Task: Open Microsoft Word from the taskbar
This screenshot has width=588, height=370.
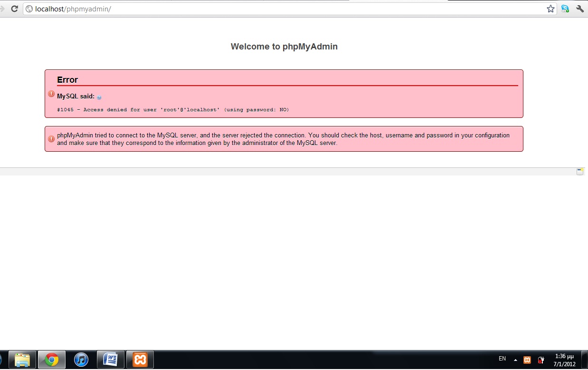Action: 111,360
